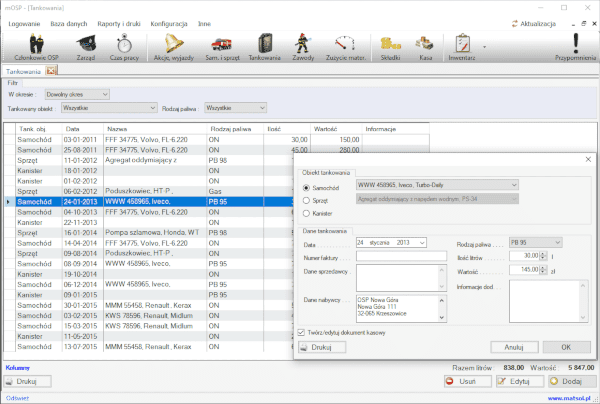Viewport: 600px width, 404px height.
Task: Click the Odśwież refresh link
Action: (x=17, y=398)
